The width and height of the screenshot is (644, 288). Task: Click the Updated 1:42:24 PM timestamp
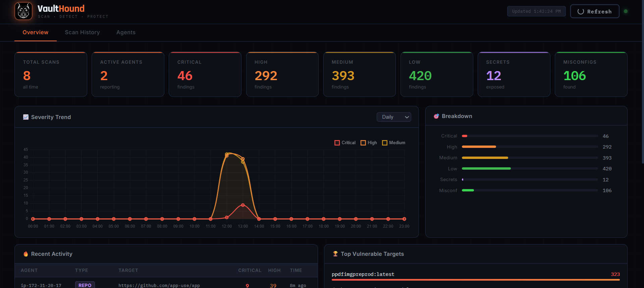point(536,11)
